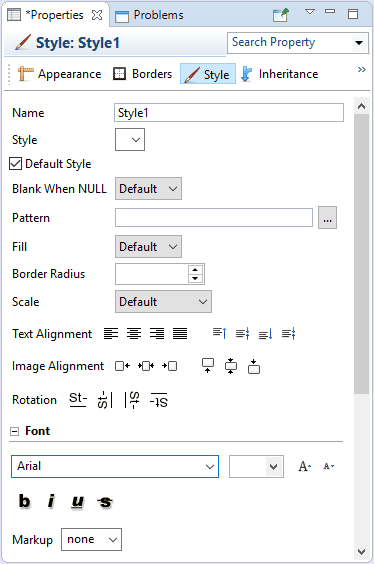Set rotation to none
The height and width of the screenshot is (564, 374).
point(78,400)
